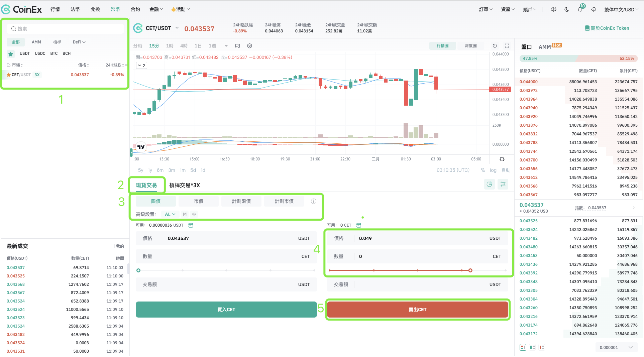Image resolution: width=644 pixels, height=357 pixels.
Task: Switch to AMM Hot order book tab
Action: click(550, 46)
